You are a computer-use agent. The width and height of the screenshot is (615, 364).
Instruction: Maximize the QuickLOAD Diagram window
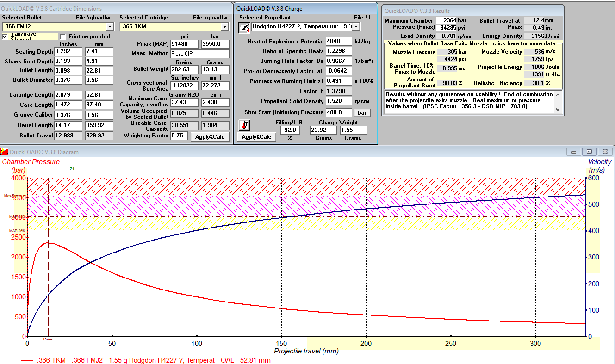point(590,152)
